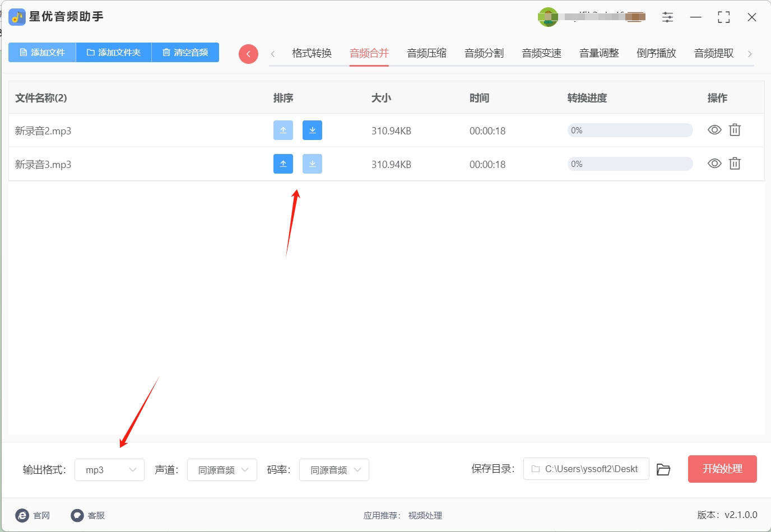771x532 pixels.
Task: Click the 开始处理 button
Action: coord(722,469)
